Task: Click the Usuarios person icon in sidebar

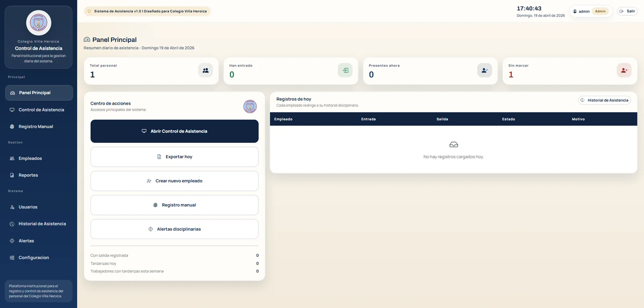Action: tap(12, 207)
